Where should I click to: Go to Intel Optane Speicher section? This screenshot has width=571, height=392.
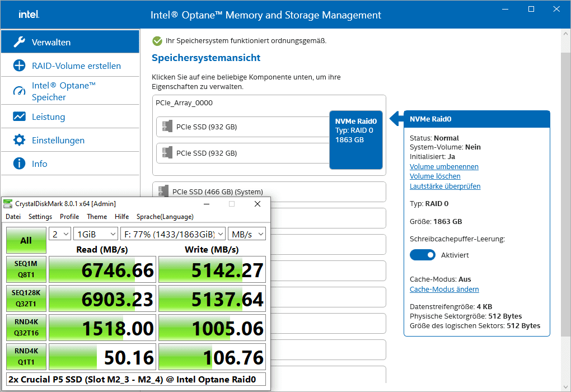(71, 91)
